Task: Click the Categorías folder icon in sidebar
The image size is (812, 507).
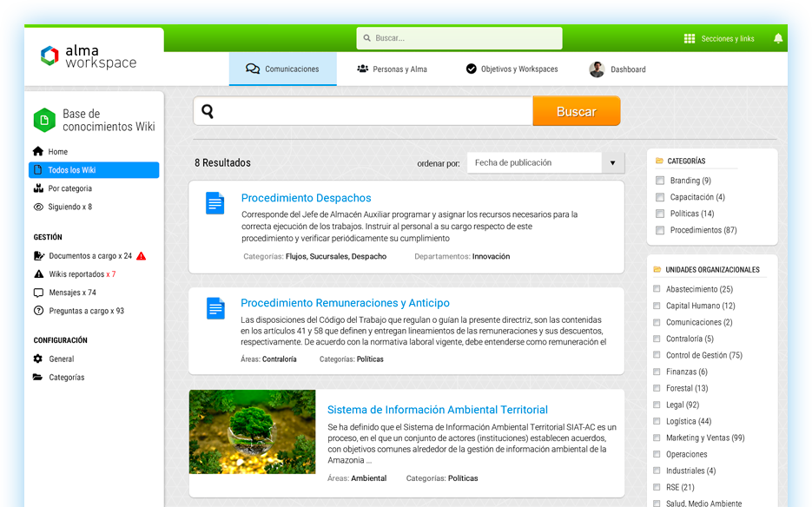Action: 38,377
